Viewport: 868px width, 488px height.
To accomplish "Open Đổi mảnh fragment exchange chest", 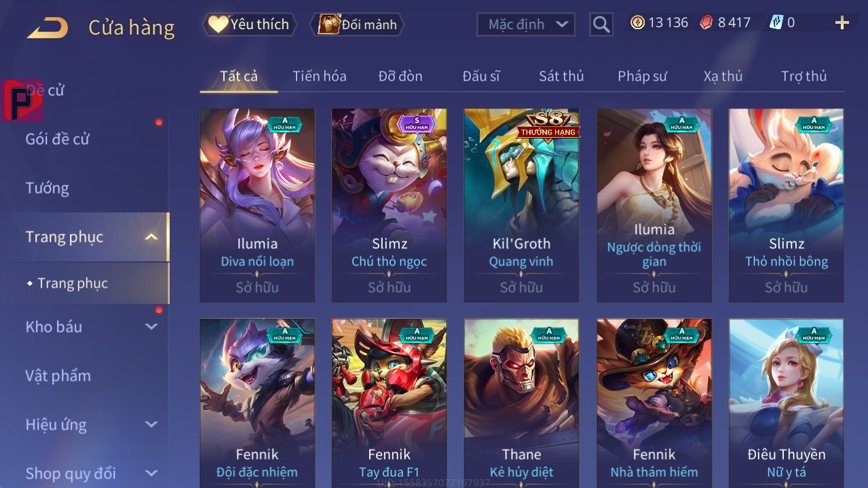I will tap(358, 24).
